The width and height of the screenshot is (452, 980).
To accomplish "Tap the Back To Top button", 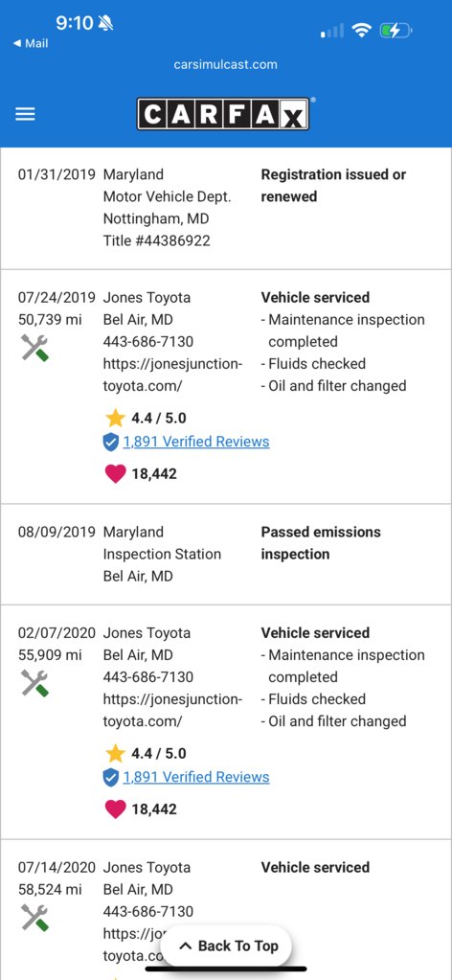I will coord(228,946).
